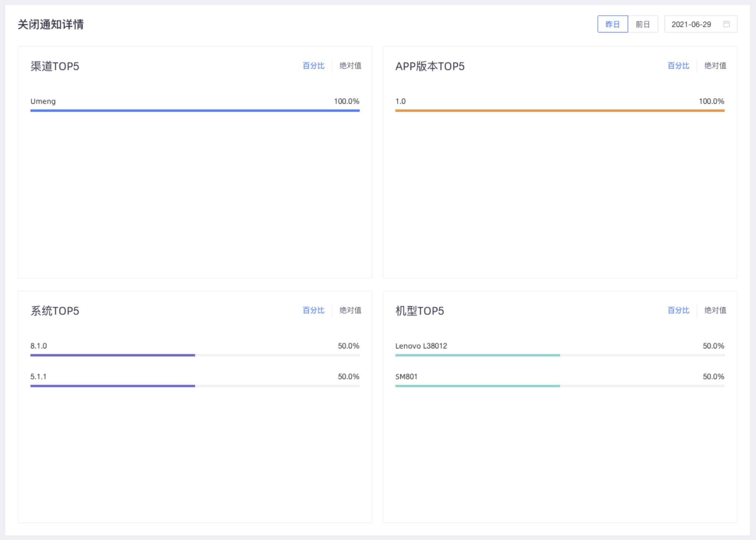Click the blue Umeng channel bar
The image size is (756, 540).
click(195, 111)
